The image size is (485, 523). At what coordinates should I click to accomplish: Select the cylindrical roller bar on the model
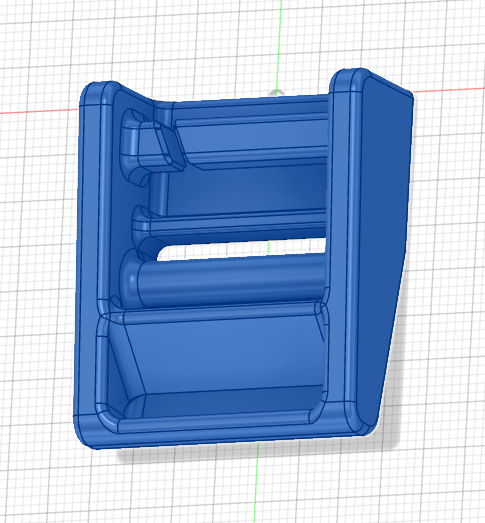pyautogui.click(x=230, y=279)
